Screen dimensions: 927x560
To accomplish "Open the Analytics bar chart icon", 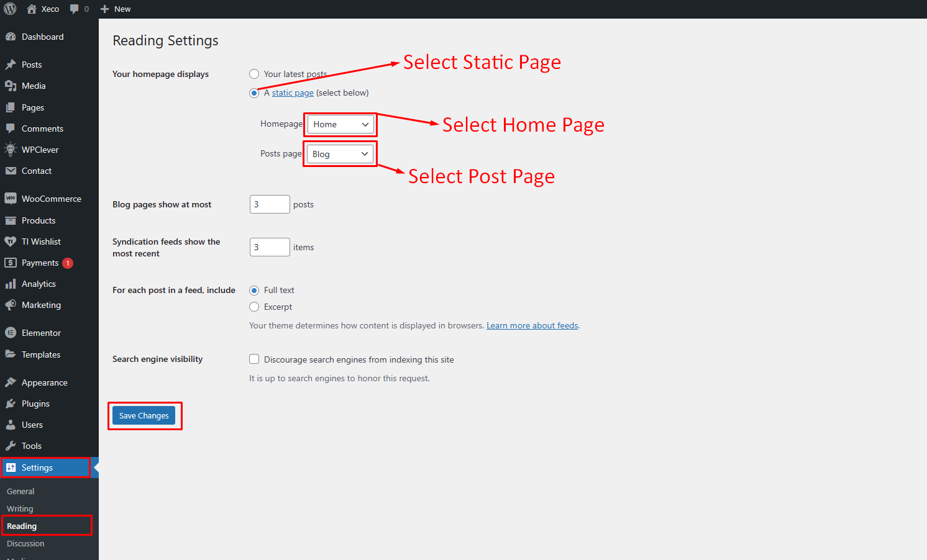I will (11, 284).
